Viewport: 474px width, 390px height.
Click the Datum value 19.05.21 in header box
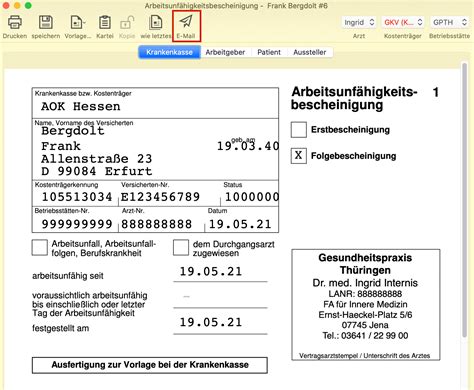(x=240, y=224)
